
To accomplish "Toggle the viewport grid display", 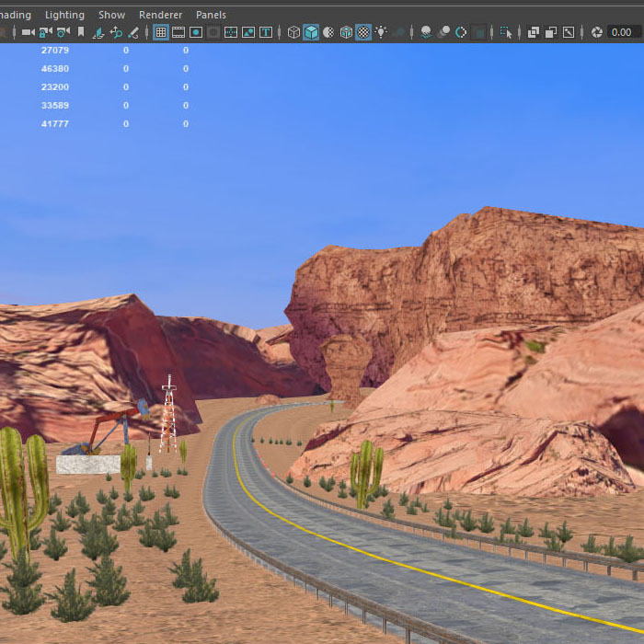I will point(161,32).
